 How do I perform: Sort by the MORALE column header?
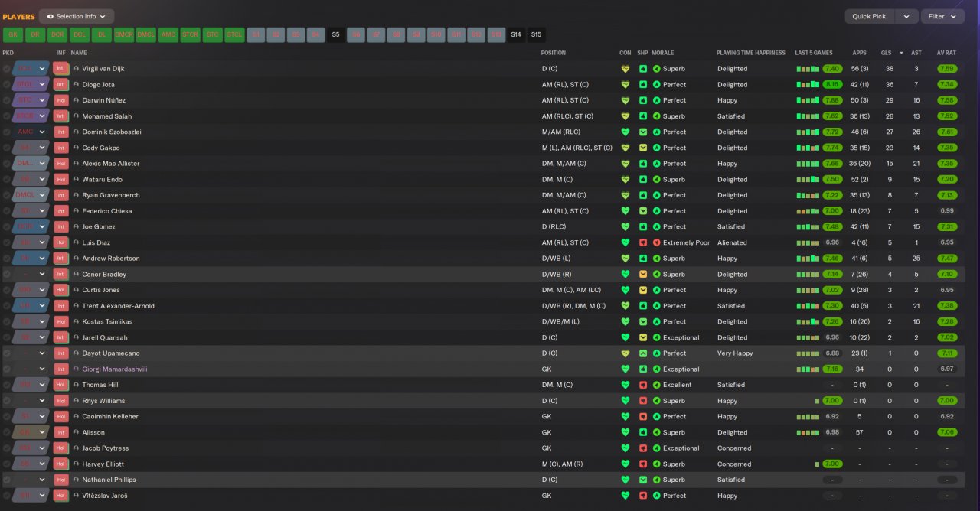tap(662, 53)
